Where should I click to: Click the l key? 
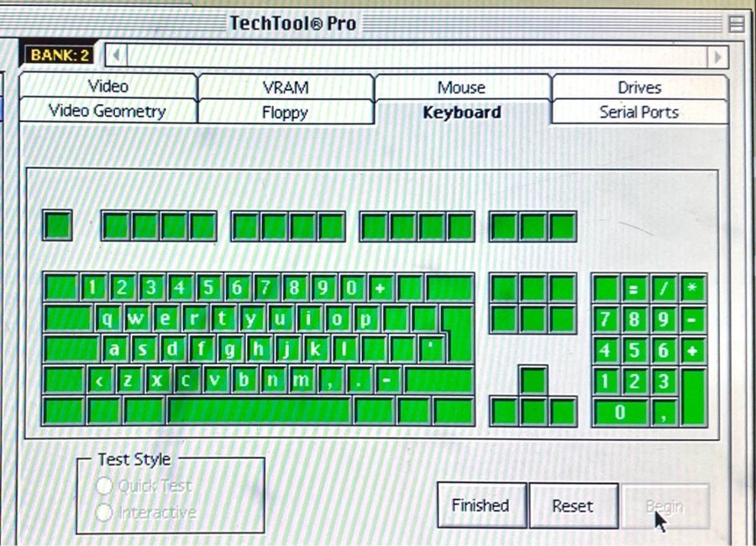click(344, 349)
